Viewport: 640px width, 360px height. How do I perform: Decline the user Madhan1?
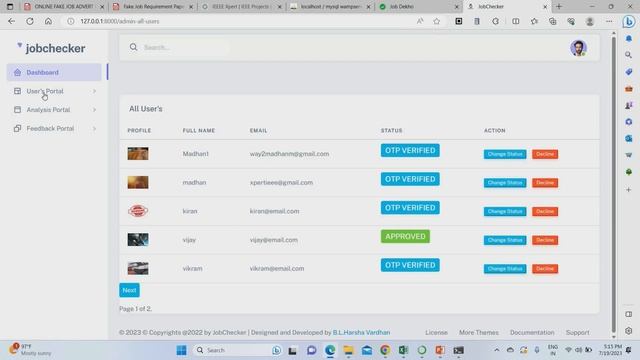coord(545,154)
